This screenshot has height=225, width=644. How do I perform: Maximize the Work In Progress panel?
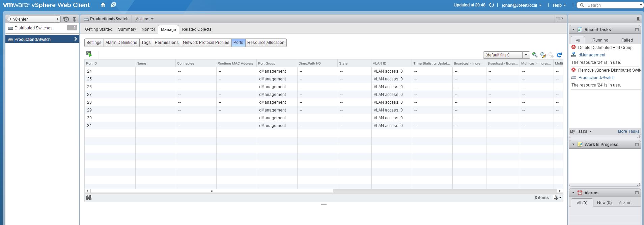coord(637,145)
